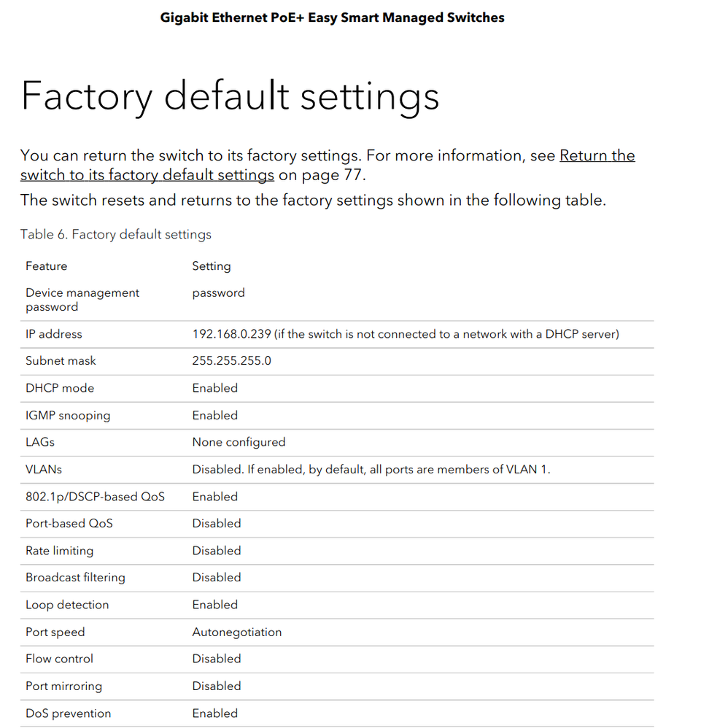Click the 'Port mirroring' row label
Screen dimensions: 701x728
click(63, 686)
